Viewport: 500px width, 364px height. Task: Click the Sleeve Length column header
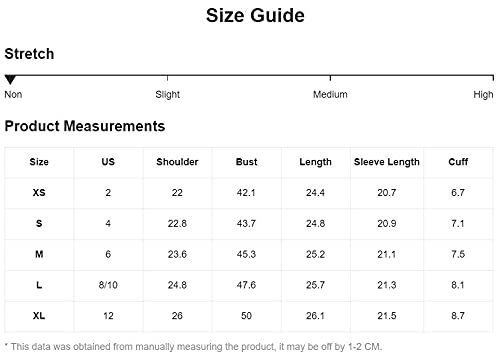tap(387, 162)
